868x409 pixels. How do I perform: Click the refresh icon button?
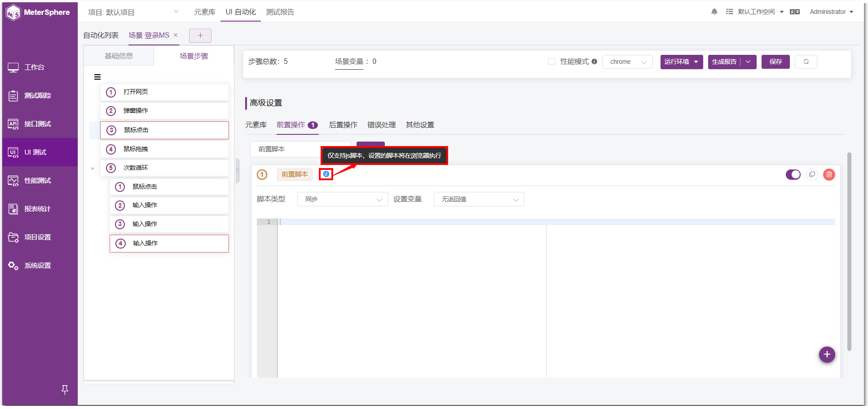tap(806, 62)
